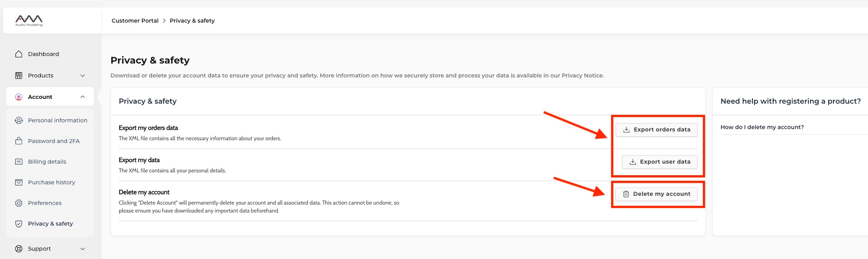Image resolution: width=868 pixels, height=259 pixels.
Task: Click the Export user data button
Action: point(659,162)
